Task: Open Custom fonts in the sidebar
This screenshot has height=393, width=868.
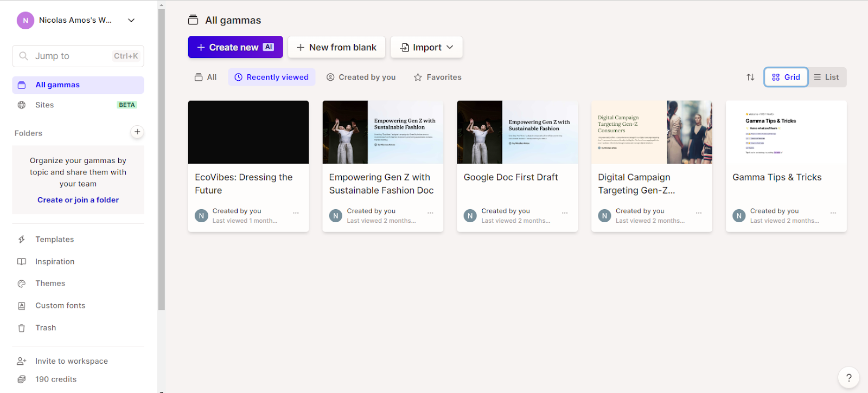Action: pos(60,306)
